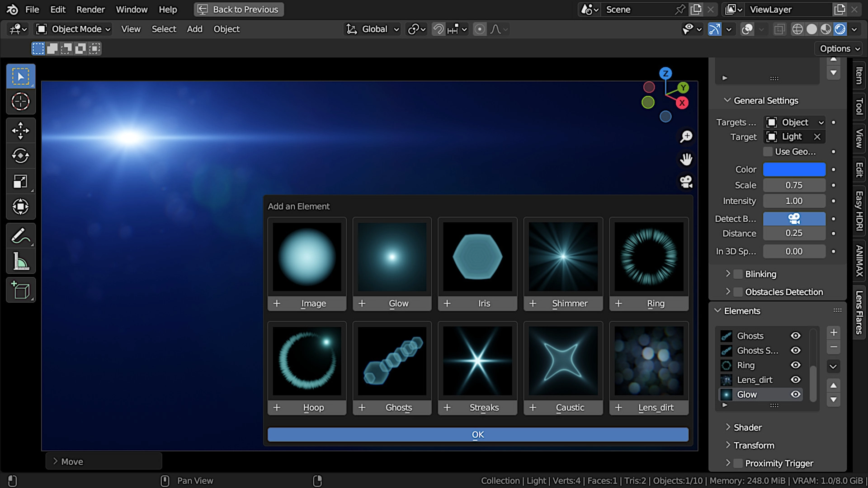Select the Rotate tool
This screenshot has width=868, height=488.
20,156
